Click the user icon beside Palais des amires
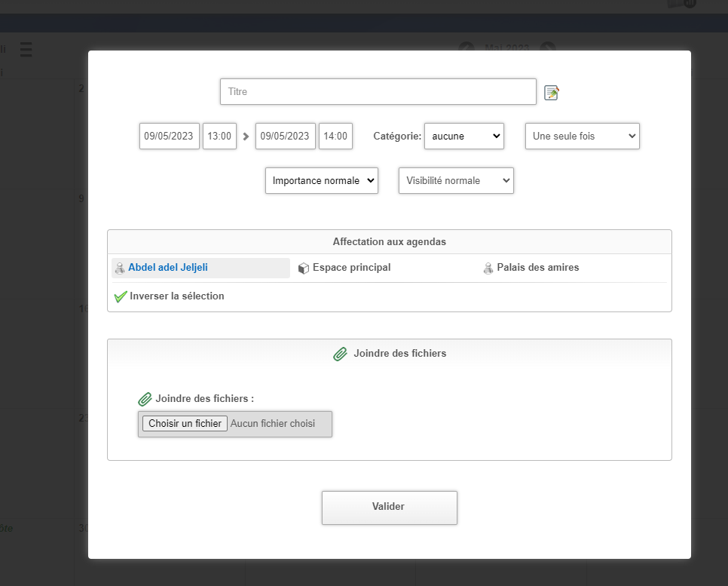The image size is (728, 586). point(488,268)
